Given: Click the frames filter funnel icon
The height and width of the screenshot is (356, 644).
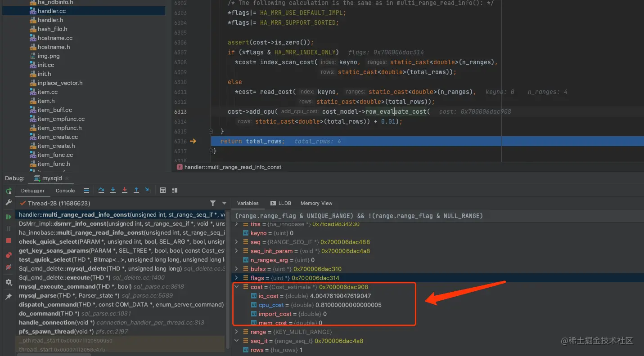Looking at the screenshot, I should coord(213,204).
